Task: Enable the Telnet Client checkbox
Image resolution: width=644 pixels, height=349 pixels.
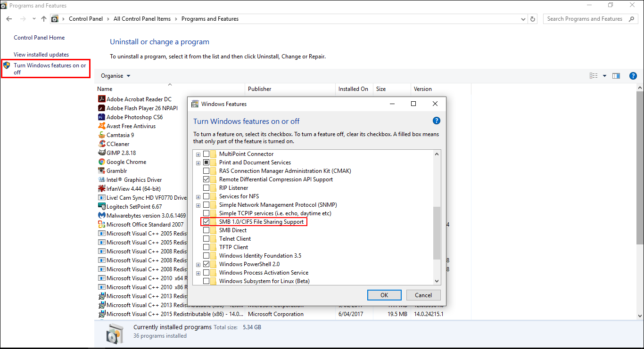Action: point(206,239)
